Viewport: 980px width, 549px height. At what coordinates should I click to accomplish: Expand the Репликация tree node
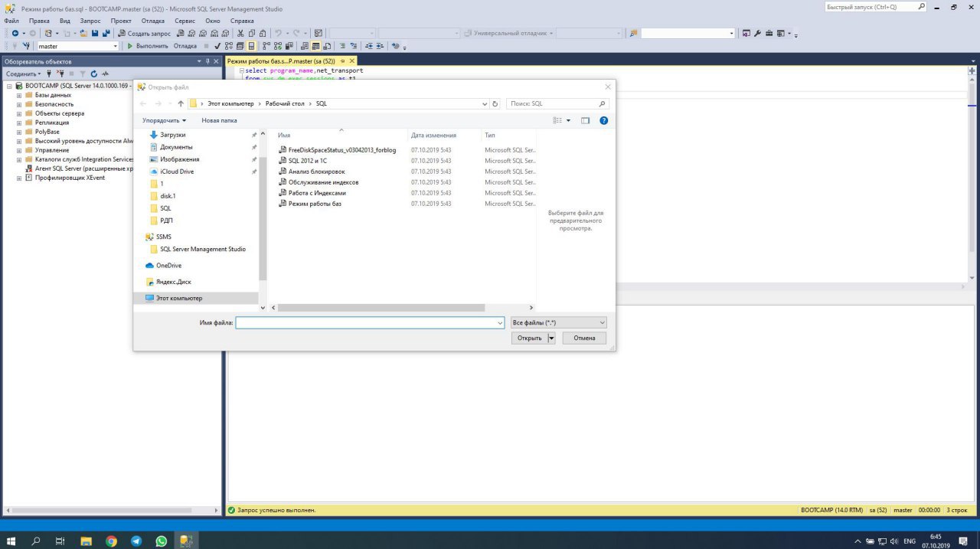[19, 123]
